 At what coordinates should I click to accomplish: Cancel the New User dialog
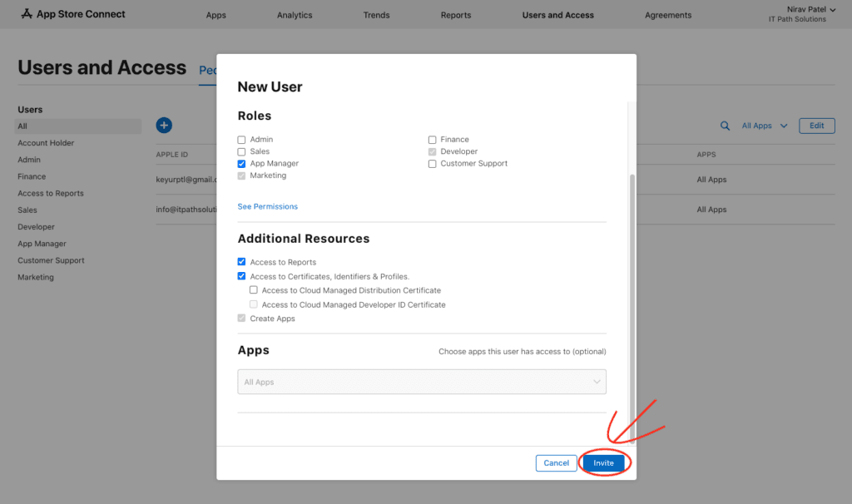point(556,463)
